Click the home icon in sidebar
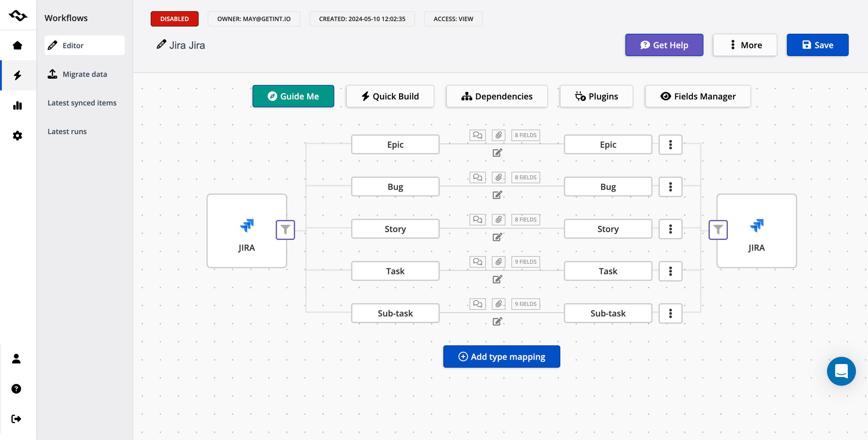 [x=17, y=45]
